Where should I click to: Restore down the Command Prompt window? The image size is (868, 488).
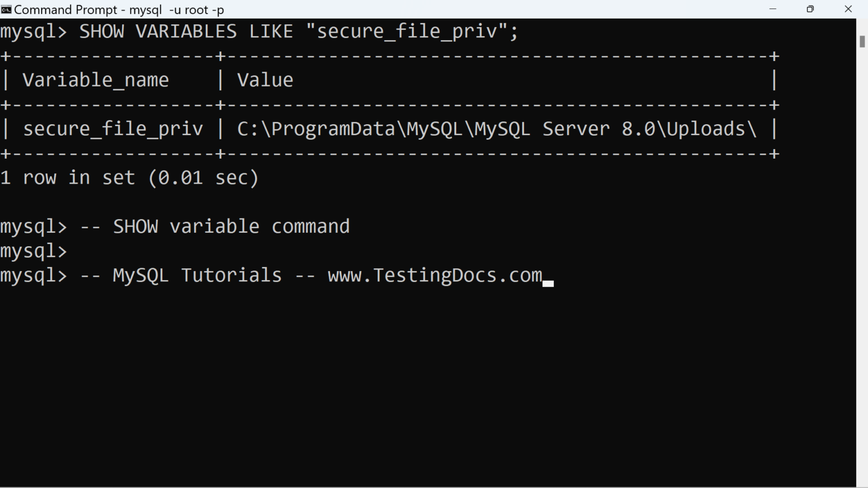pyautogui.click(x=810, y=9)
